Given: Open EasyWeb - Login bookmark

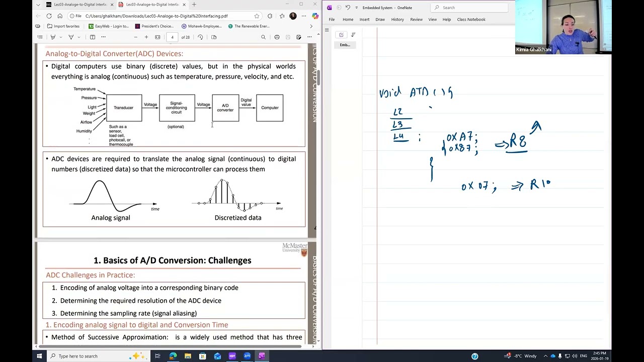Looking at the screenshot, I should point(108,26).
